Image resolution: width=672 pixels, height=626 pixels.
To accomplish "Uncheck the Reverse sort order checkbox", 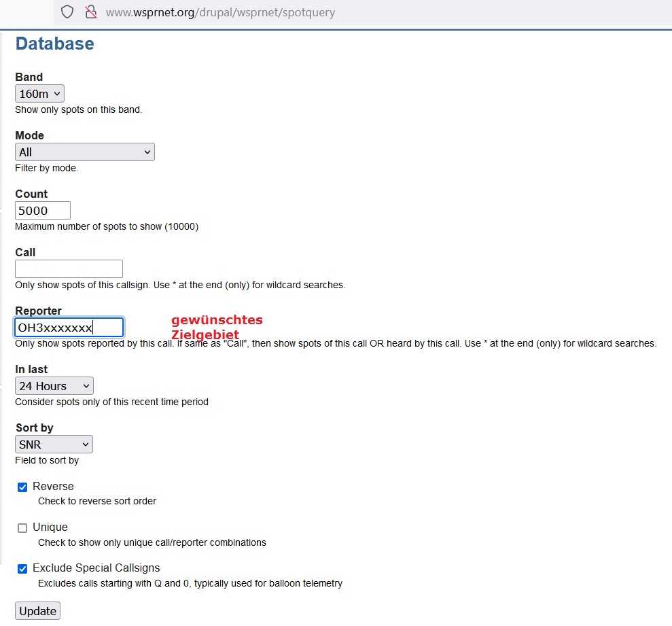I will [22, 487].
